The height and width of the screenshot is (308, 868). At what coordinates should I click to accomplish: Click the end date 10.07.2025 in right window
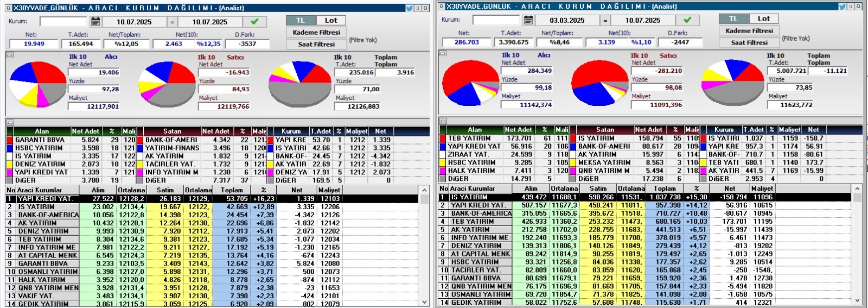643,21
